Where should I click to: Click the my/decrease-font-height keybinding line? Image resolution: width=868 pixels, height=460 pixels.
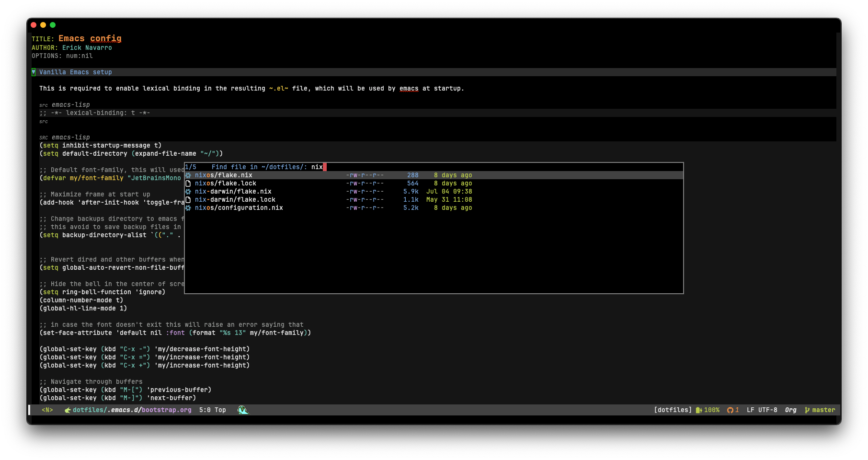(x=145, y=349)
